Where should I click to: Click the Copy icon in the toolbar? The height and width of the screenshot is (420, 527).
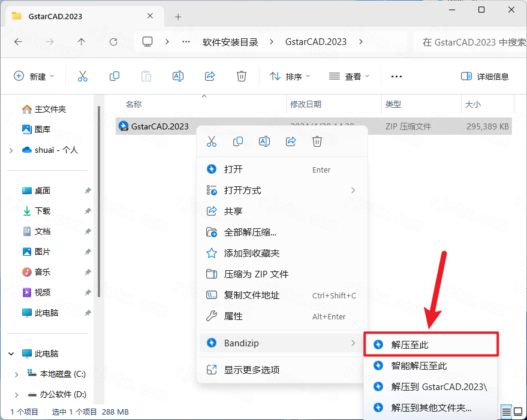115,76
